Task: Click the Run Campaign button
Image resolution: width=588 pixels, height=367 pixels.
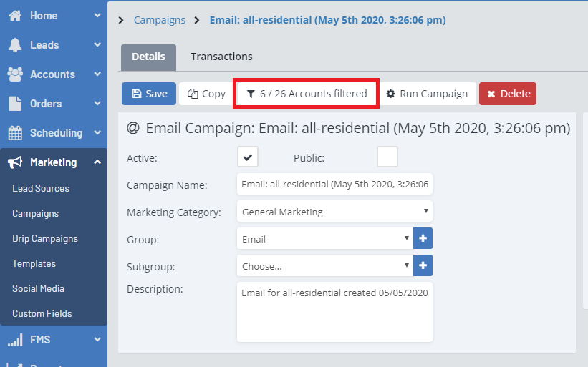Action: [x=427, y=94]
